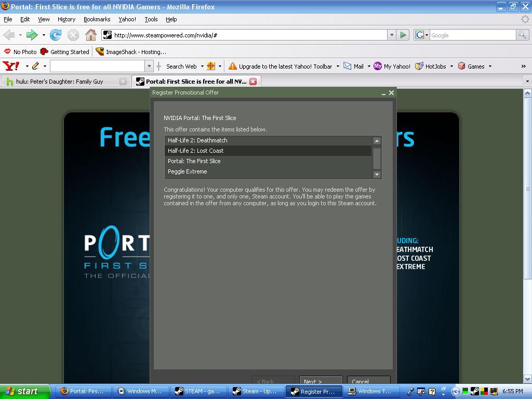Click the Home icon in navigation bar
The image size is (532, 399).
91,35
